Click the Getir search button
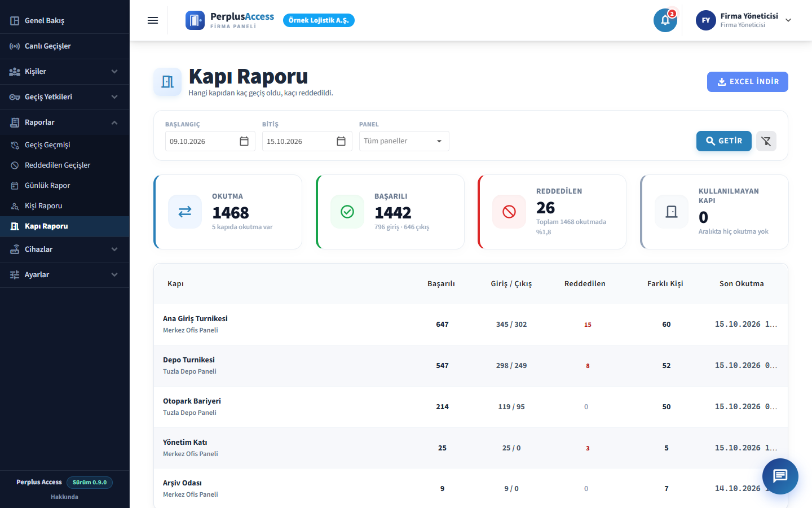 click(x=724, y=141)
